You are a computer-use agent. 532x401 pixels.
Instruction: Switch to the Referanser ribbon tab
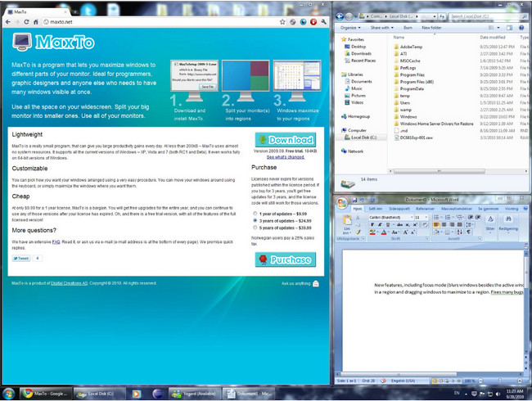point(426,209)
